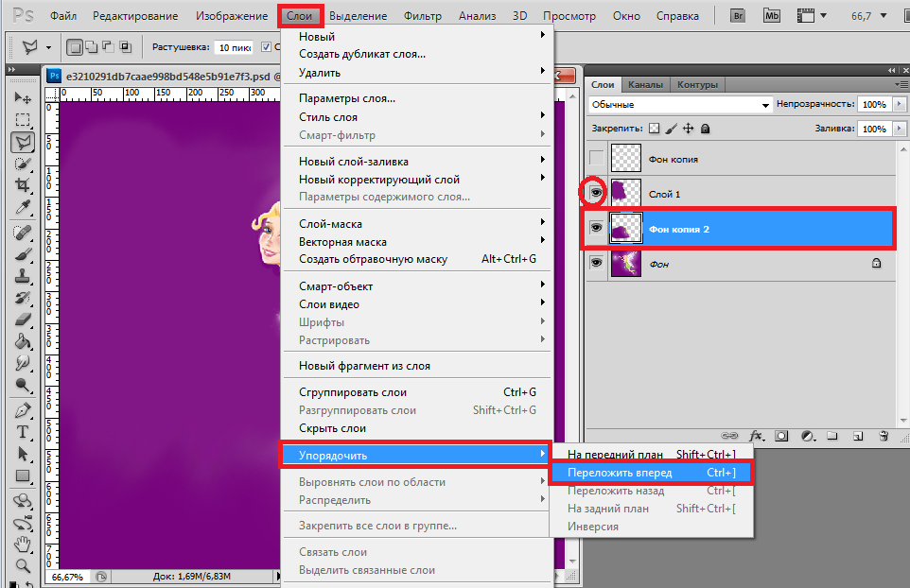Toggle the anti-alias checkbox in options bar
The image size is (910, 588).
coord(266,47)
